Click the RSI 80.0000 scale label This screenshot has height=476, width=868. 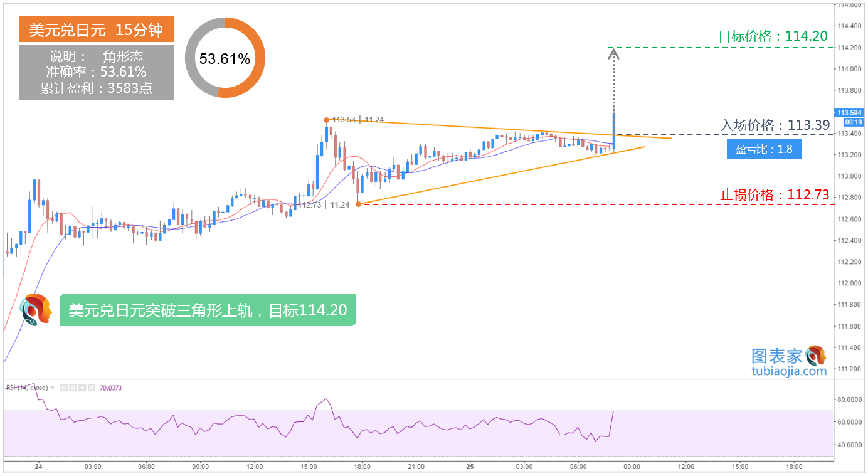pos(849,399)
